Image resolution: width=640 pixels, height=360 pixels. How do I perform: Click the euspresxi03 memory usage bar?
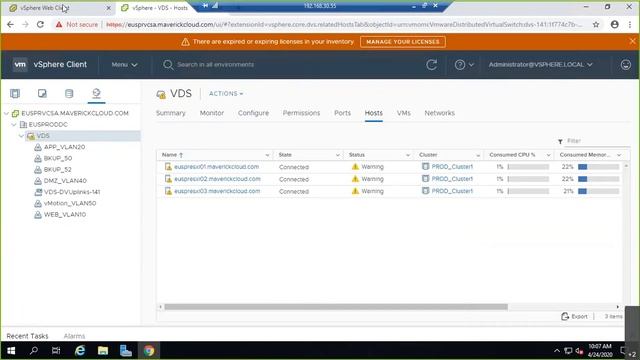(x=598, y=191)
